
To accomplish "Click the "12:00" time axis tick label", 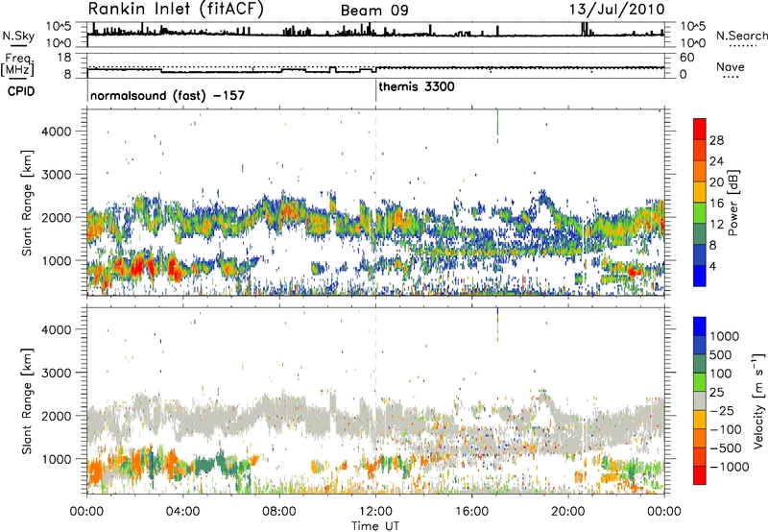I will pyautogui.click(x=375, y=512).
